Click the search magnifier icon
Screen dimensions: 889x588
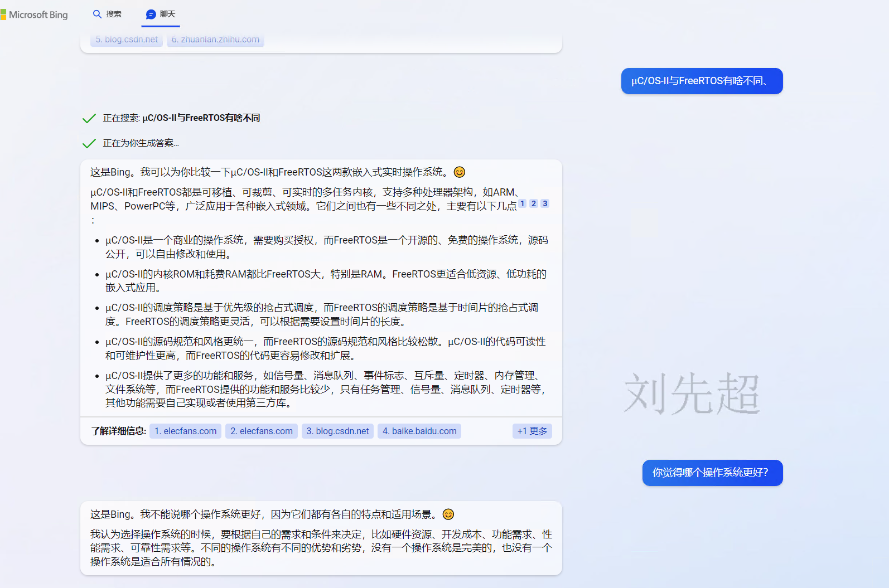point(97,14)
